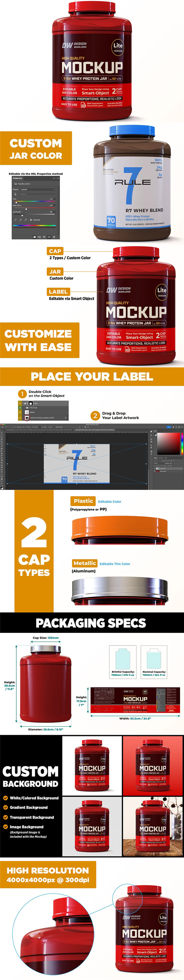Toggle visibility eye of the Darken layer
Viewport: 184px width, 980px height.
coord(20,412)
